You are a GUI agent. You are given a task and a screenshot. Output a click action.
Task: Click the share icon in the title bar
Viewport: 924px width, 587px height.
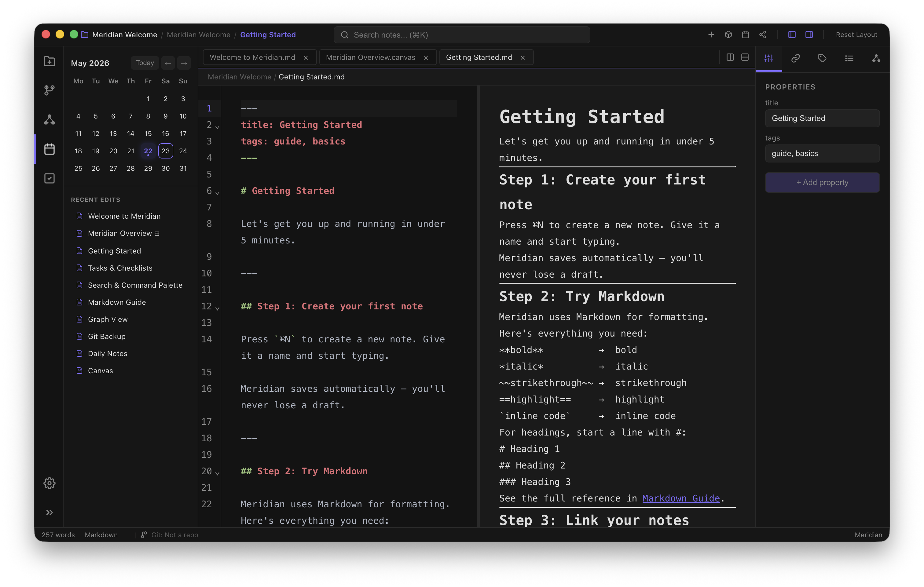(x=763, y=35)
